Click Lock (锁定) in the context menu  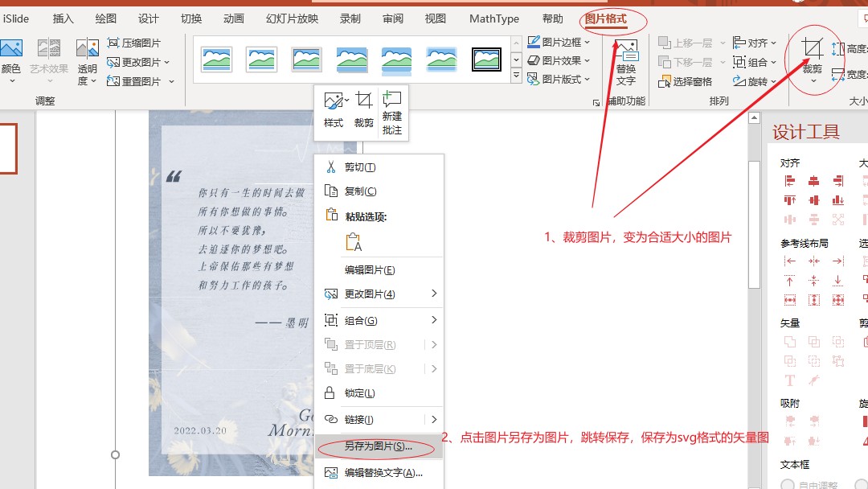tap(359, 393)
